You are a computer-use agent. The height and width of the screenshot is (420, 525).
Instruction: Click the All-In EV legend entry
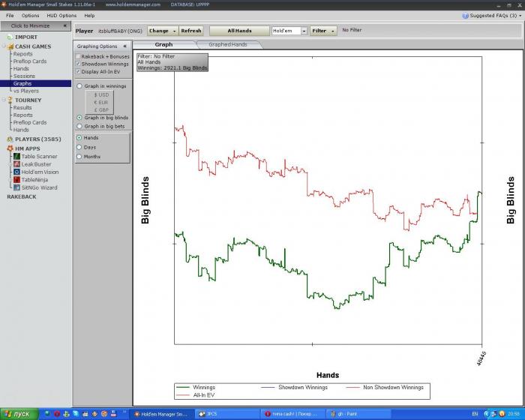coord(196,395)
